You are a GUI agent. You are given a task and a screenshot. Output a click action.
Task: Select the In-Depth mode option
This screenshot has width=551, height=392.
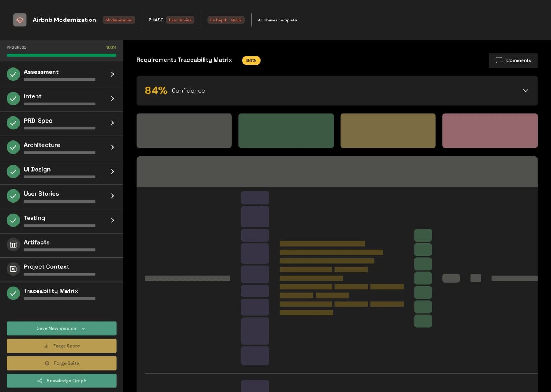point(219,20)
